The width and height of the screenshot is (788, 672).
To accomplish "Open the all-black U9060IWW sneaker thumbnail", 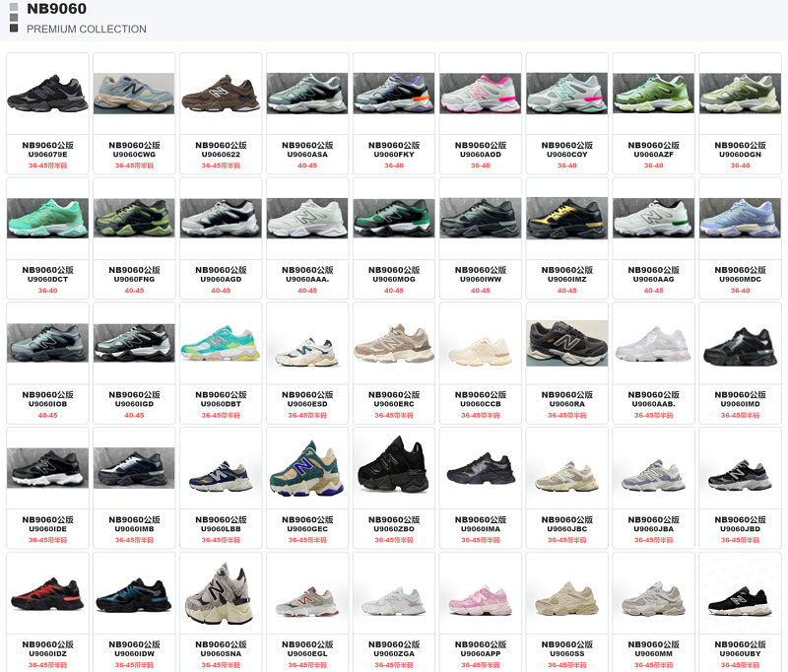I will (x=481, y=218).
